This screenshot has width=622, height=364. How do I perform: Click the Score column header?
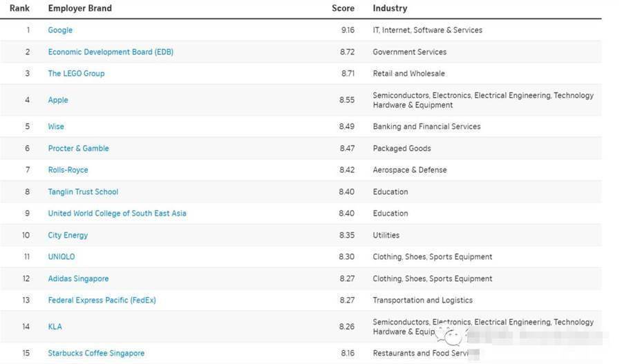(343, 8)
